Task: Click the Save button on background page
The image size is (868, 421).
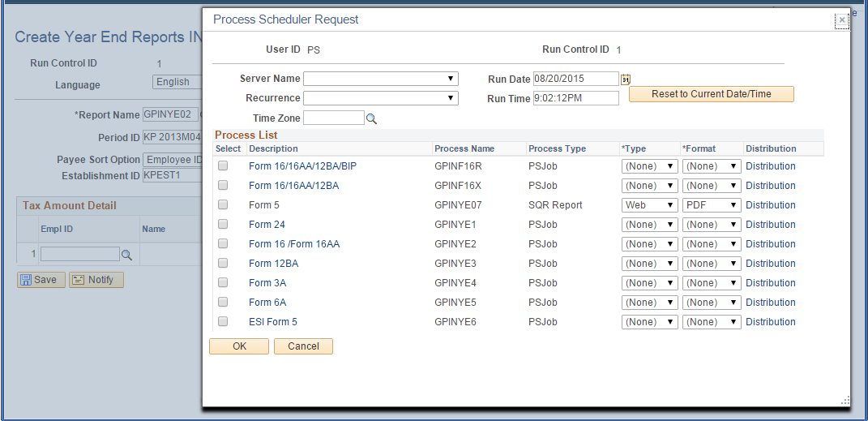Action: (x=41, y=280)
